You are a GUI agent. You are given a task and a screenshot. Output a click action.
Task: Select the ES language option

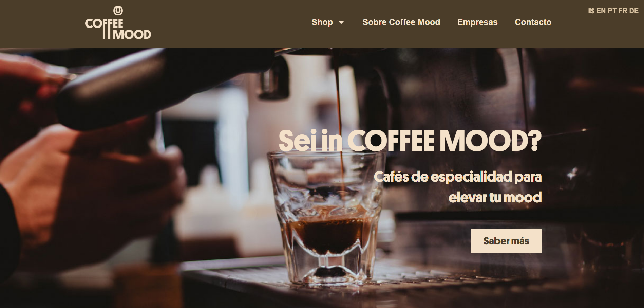(x=591, y=11)
